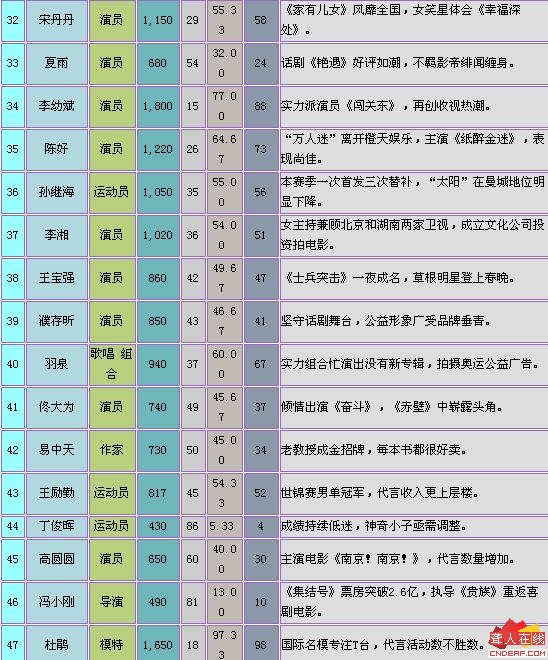Click the name 易中天
Image resolution: width=548 pixels, height=660 pixels.
point(56,450)
